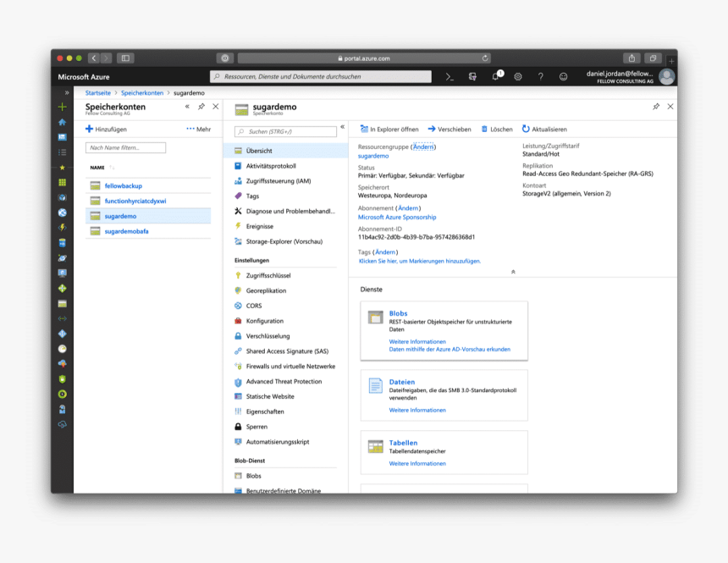728x563 pixels.
Task: Open the Dashboard icon in left sidebar
Action: 62,137
